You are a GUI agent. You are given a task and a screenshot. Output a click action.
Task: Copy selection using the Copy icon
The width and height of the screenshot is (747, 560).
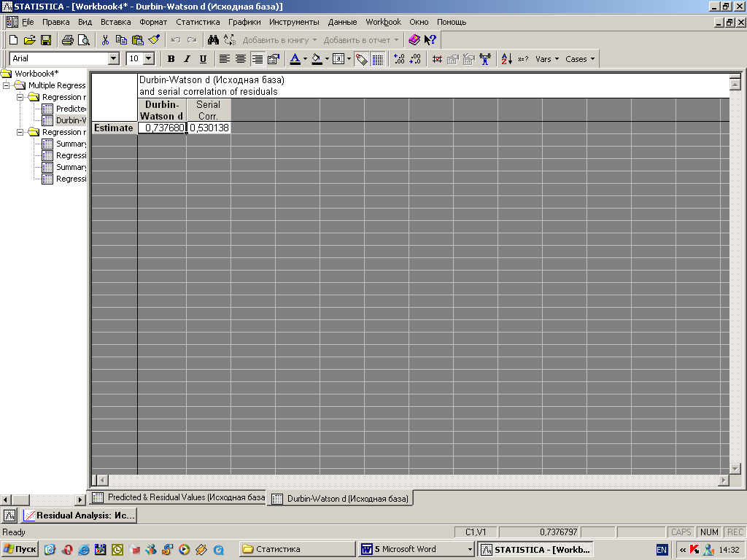[121, 40]
